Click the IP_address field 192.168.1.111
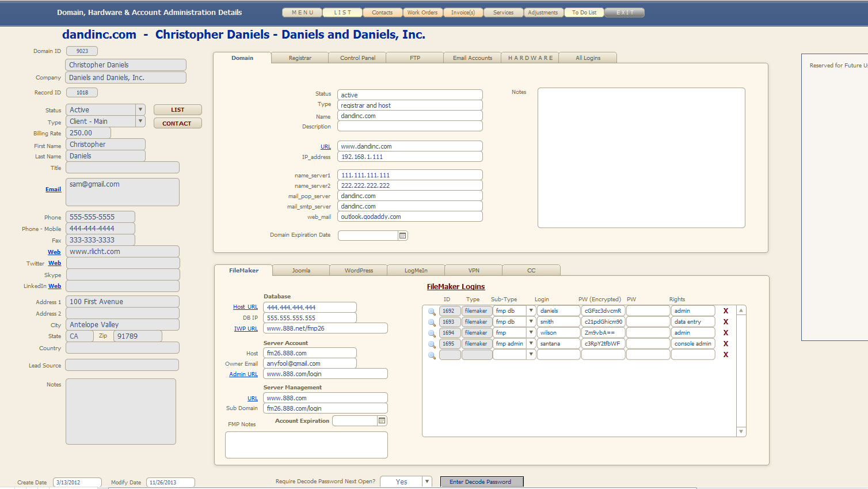 point(410,157)
